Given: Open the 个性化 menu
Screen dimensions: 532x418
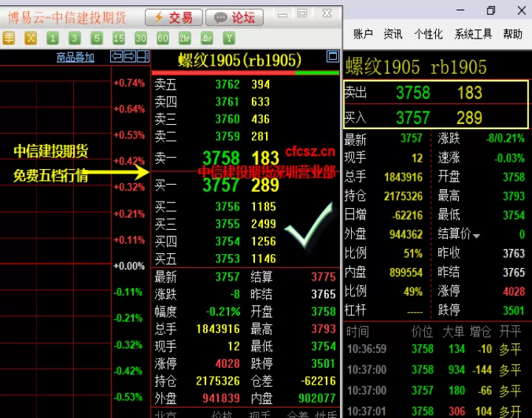Looking at the screenshot, I should [429, 34].
